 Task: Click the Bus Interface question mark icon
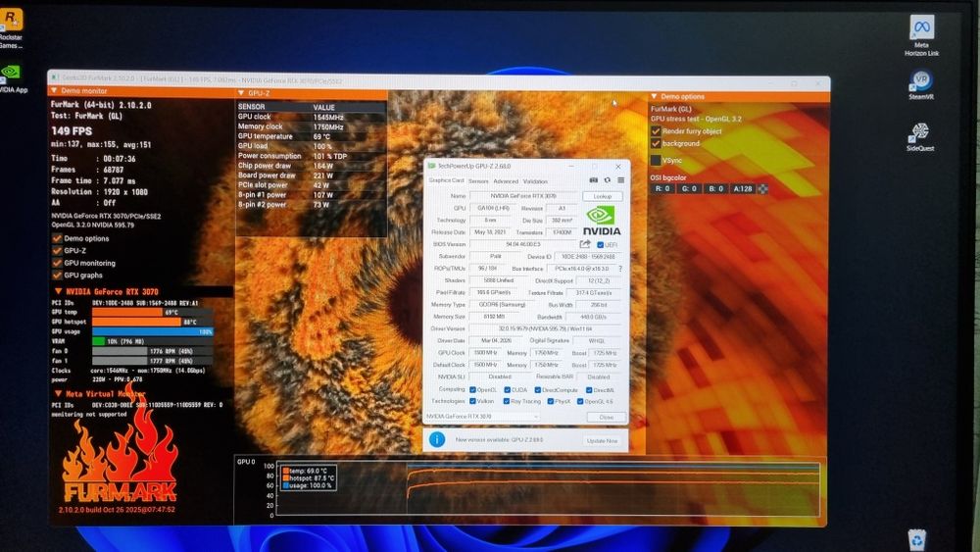click(620, 269)
